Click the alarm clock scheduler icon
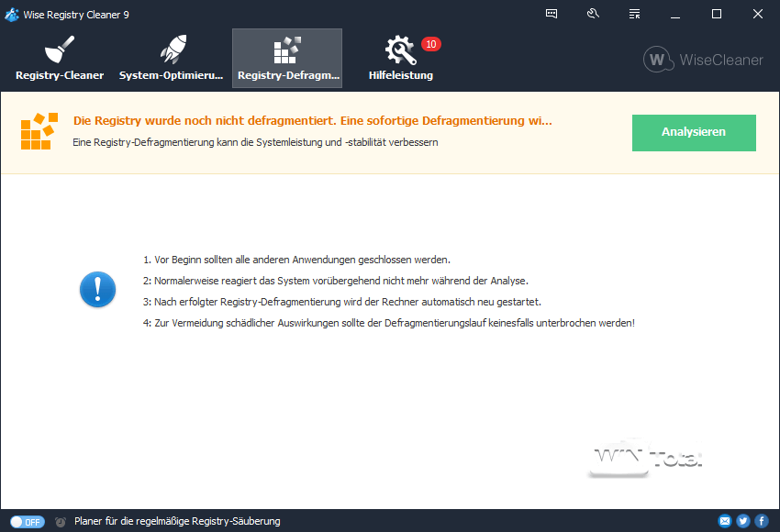This screenshot has height=532, width=780. pos(61,522)
